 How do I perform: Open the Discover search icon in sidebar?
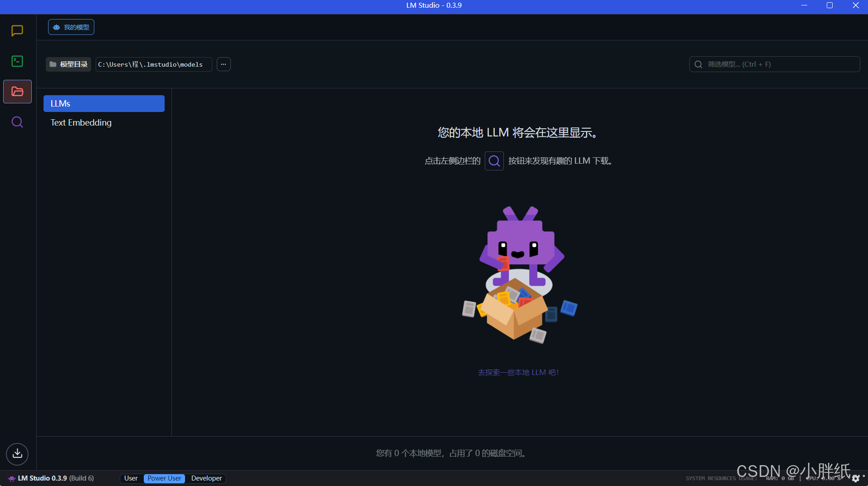click(17, 122)
